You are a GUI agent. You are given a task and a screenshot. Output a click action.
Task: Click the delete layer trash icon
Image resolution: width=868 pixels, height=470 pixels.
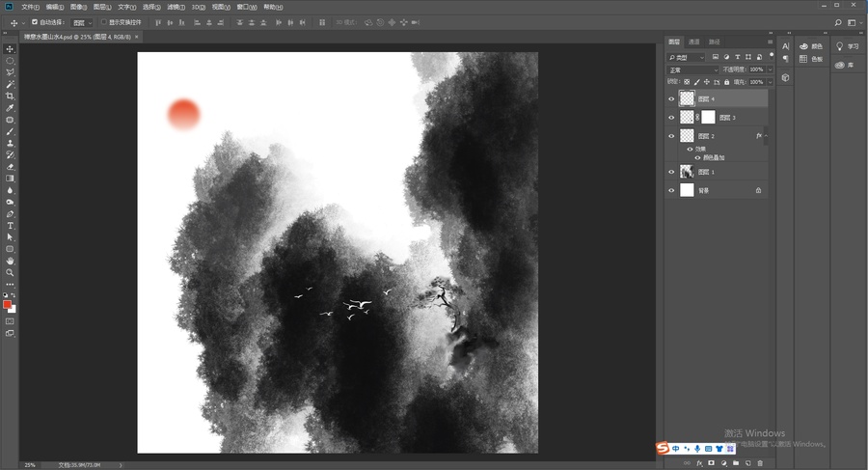click(760, 463)
